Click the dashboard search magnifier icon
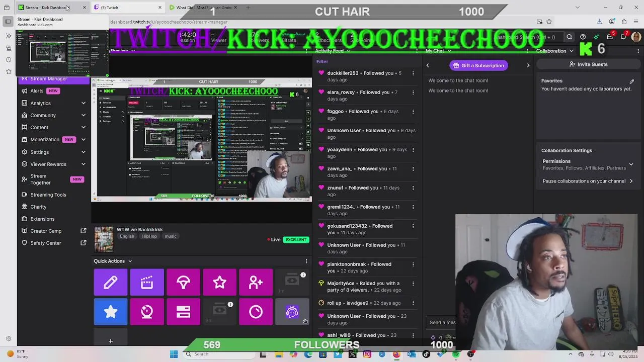The image size is (644, 362). tap(570, 37)
